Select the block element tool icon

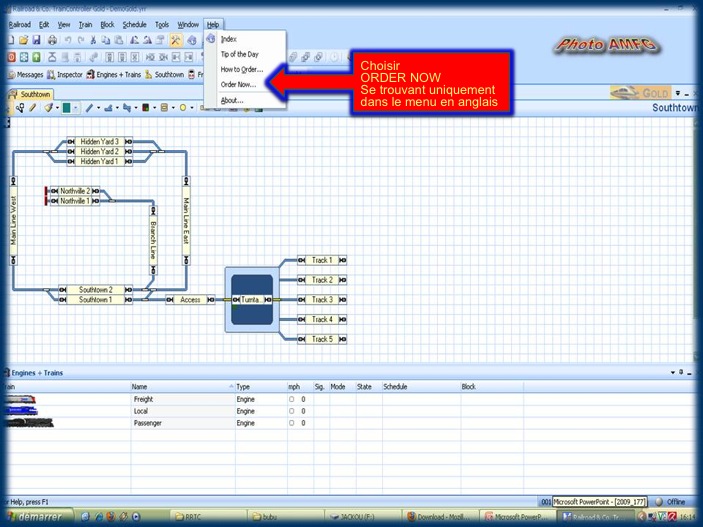click(164, 108)
